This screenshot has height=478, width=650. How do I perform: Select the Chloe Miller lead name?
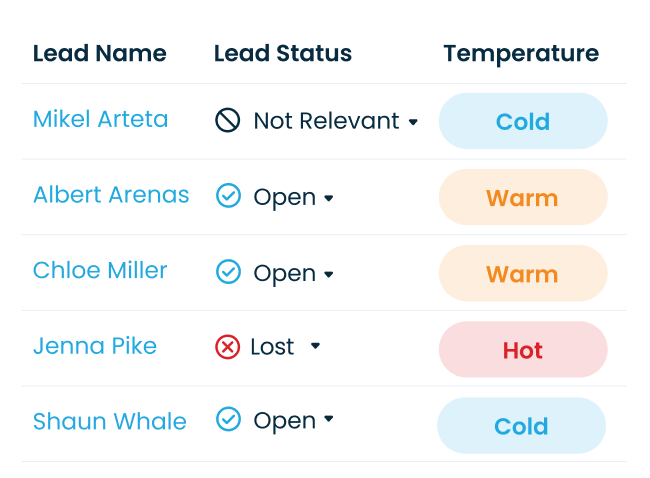tap(100, 271)
